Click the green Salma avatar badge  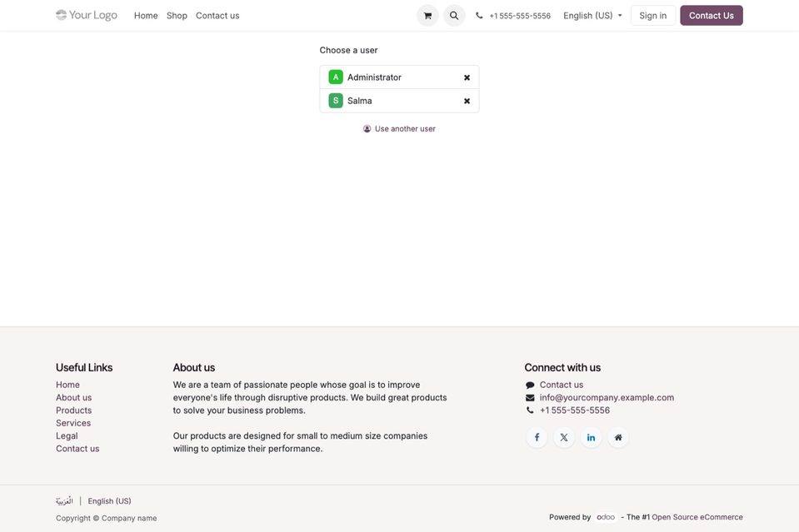[336, 100]
